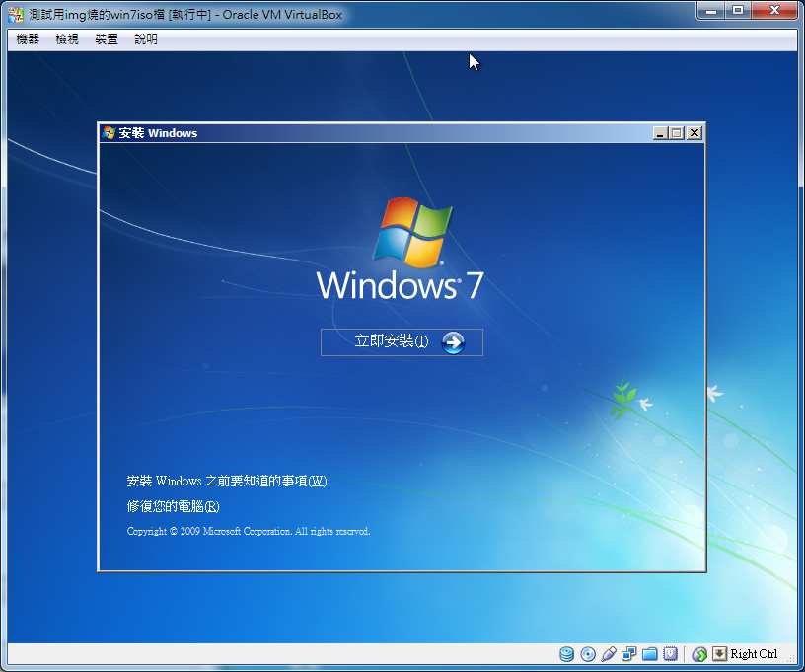Open the 機器 (Machine) menu
This screenshot has height=672, width=805.
(28, 39)
